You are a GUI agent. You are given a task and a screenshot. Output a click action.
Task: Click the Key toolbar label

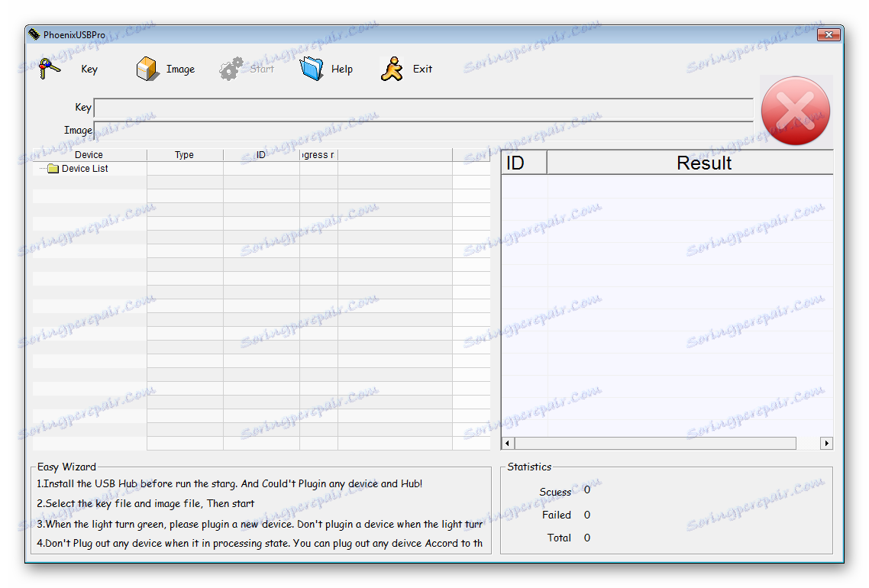click(89, 69)
